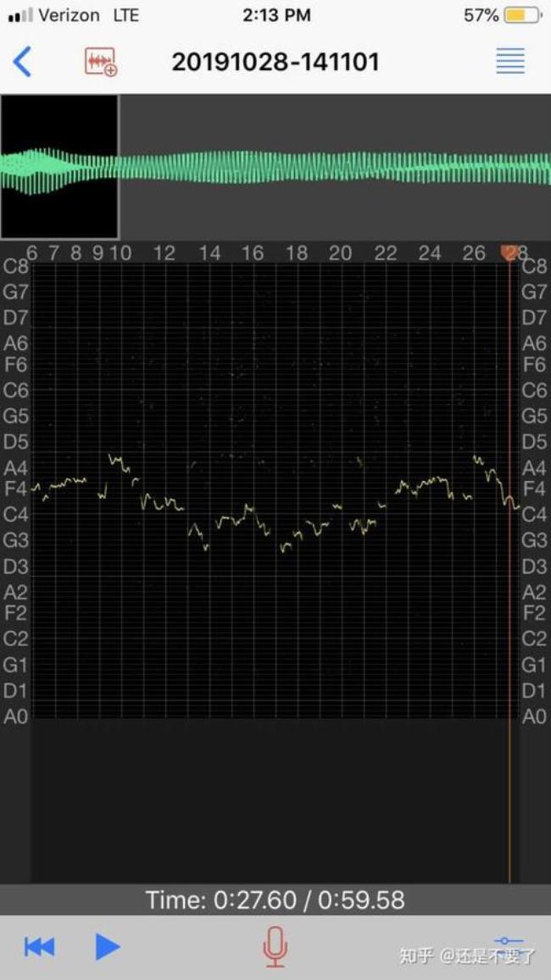Start recording with the red microphone
This screenshot has height=980, width=551.
point(275,946)
